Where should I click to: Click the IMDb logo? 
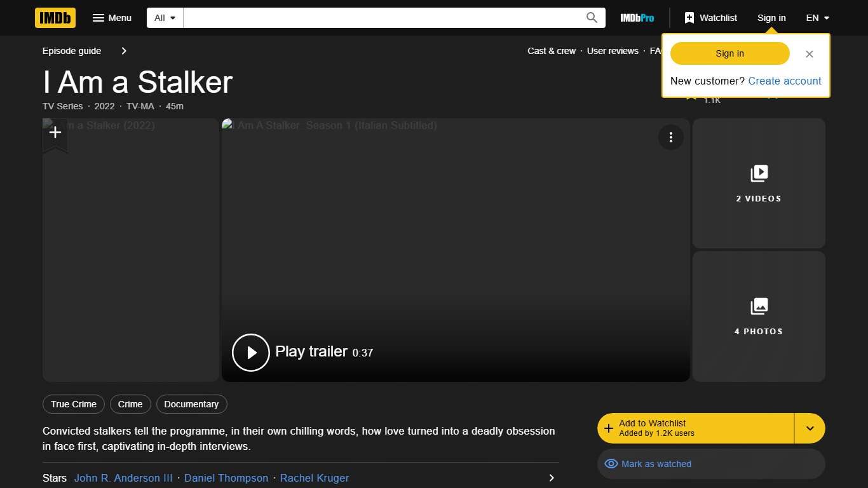55,17
